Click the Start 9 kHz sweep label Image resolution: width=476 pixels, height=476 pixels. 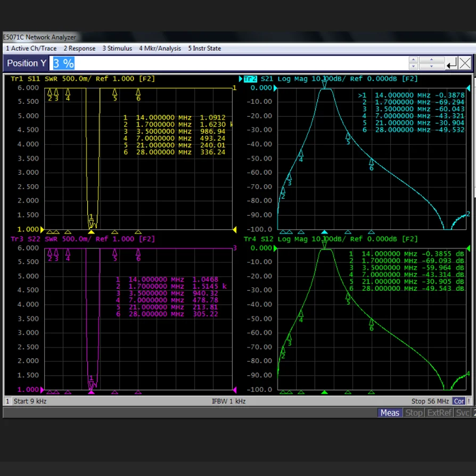(30, 401)
